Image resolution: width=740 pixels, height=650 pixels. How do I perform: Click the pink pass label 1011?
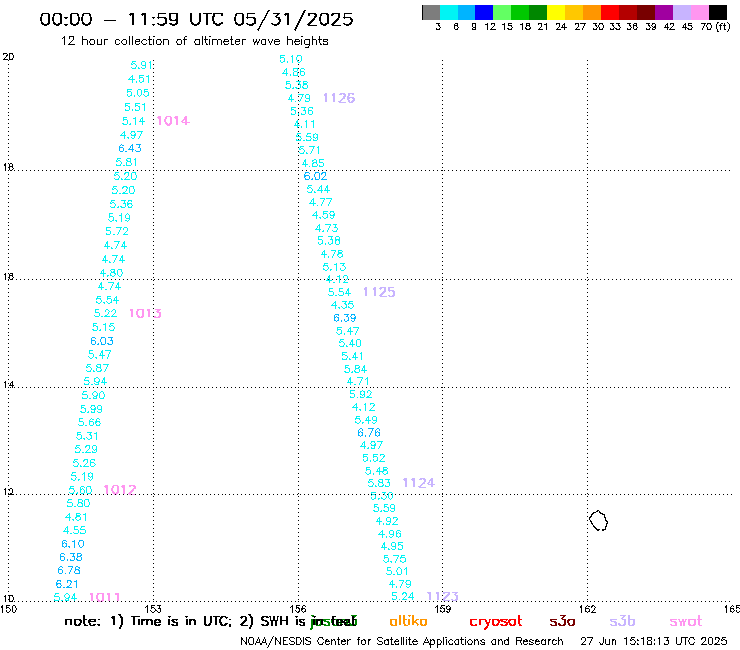105,598
